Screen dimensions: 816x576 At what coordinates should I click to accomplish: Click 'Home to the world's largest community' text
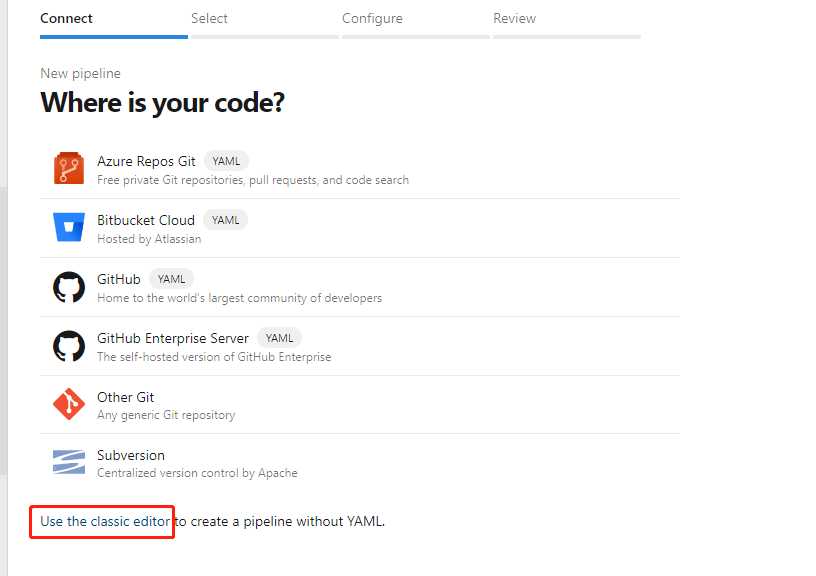coord(239,298)
